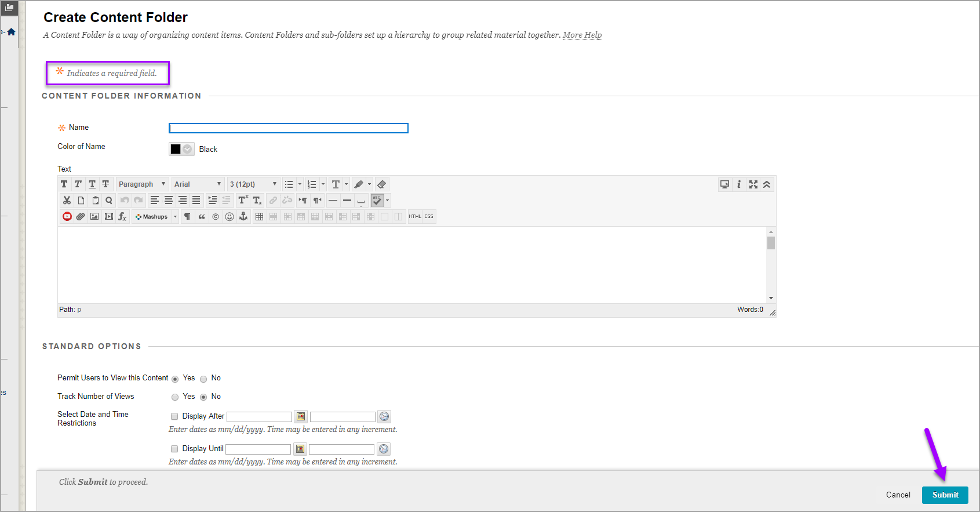Image resolution: width=980 pixels, height=512 pixels.
Task: Enable the Display Until checkbox
Action: pyautogui.click(x=174, y=449)
